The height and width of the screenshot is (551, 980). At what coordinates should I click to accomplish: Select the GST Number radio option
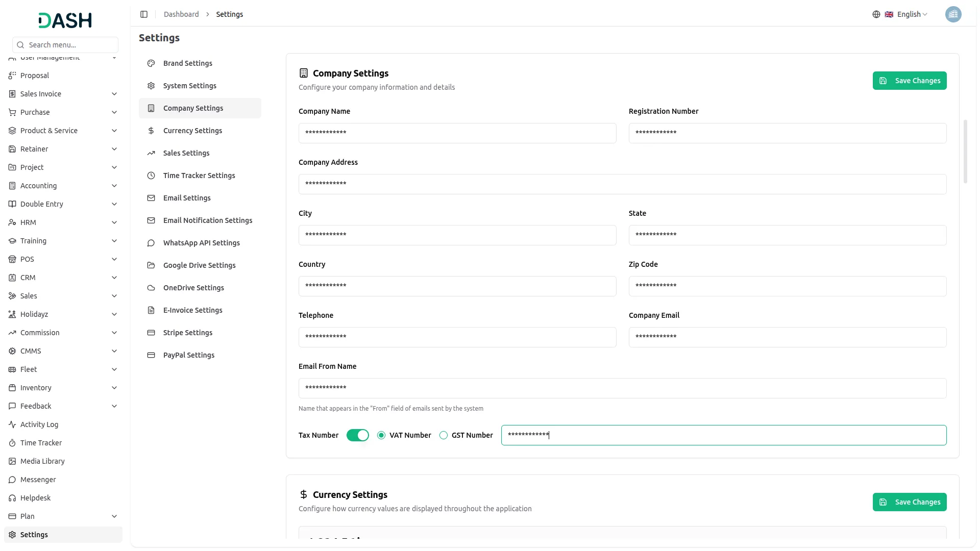pyautogui.click(x=444, y=435)
